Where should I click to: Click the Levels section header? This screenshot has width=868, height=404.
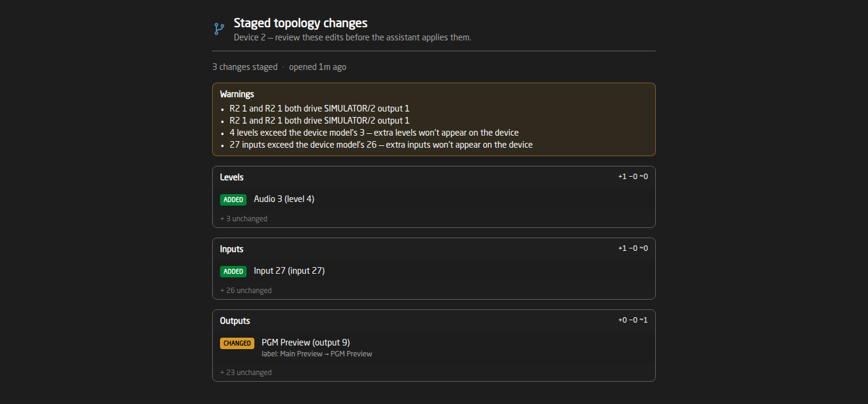231,177
